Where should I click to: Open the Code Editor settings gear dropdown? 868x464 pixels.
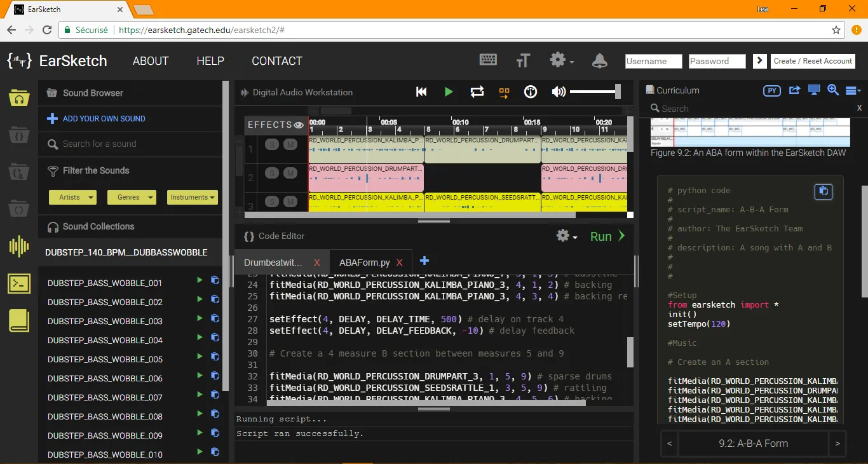pos(562,235)
